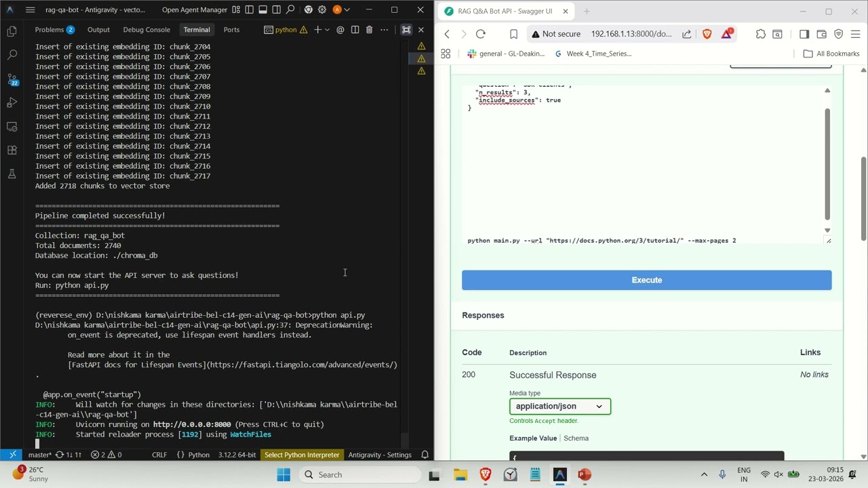
Task: Open the master branch indicator in status bar
Action: coord(39,455)
